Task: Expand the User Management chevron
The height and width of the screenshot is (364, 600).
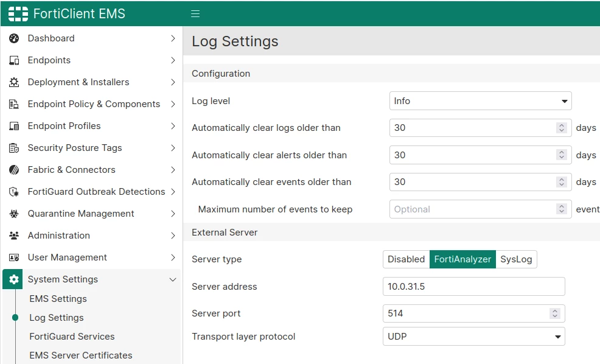Action: coord(173,257)
